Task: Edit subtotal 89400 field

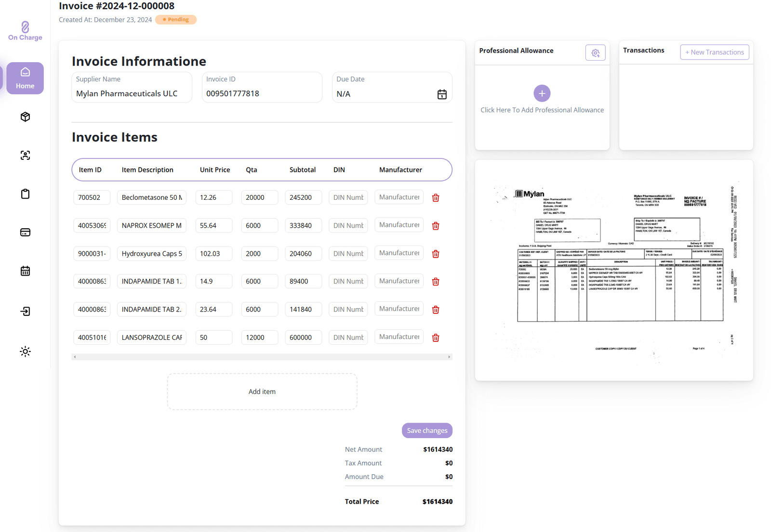Action: click(x=304, y=281)
